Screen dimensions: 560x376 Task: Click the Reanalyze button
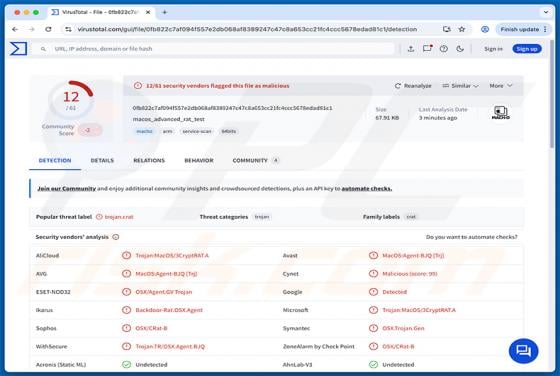[x=413, y=86]
